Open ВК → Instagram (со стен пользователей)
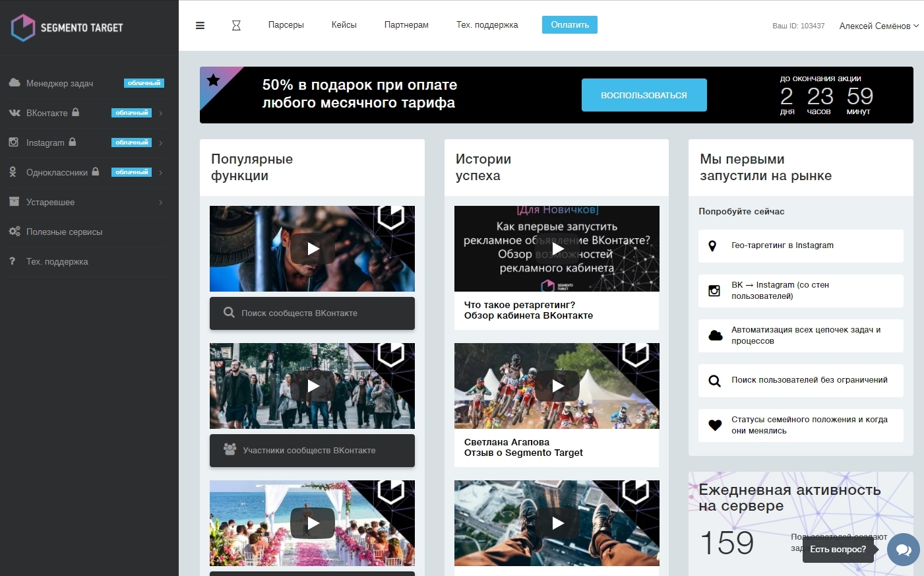The width and height of the screenshot is (924, 576). tap(801, 291)
